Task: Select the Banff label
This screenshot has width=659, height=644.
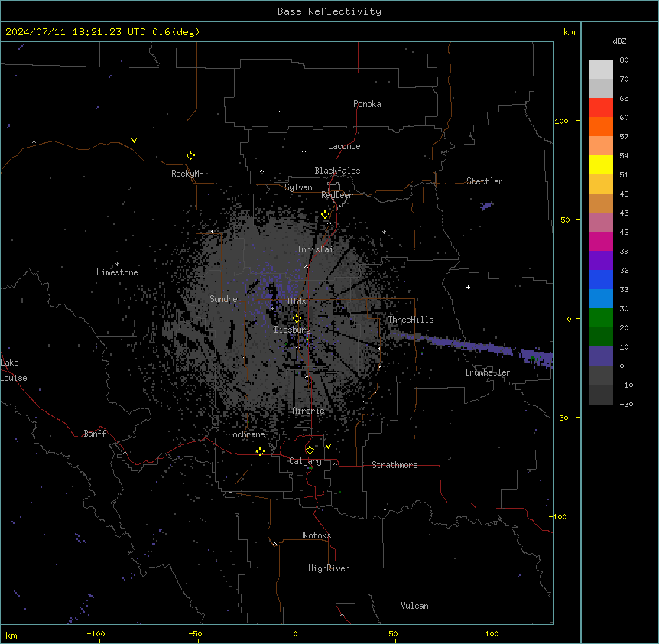Action: coord(95,434)
